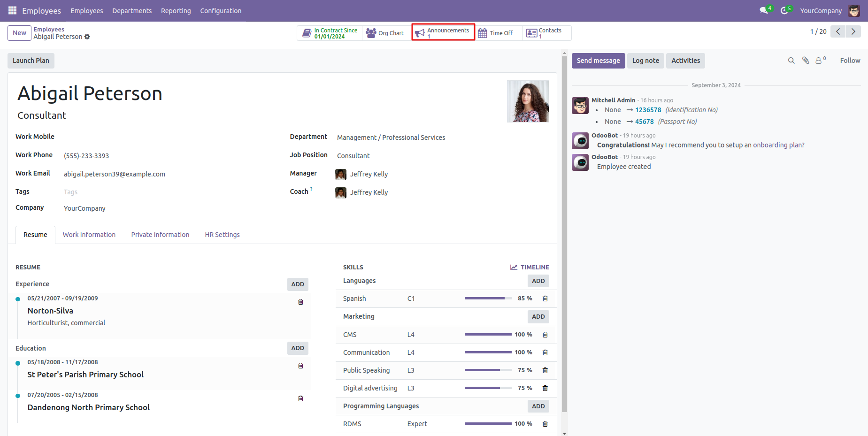This screenshot has height=436, width=868.
Task: Click the paperclip attachments icon in chatter
Action: 806,61
